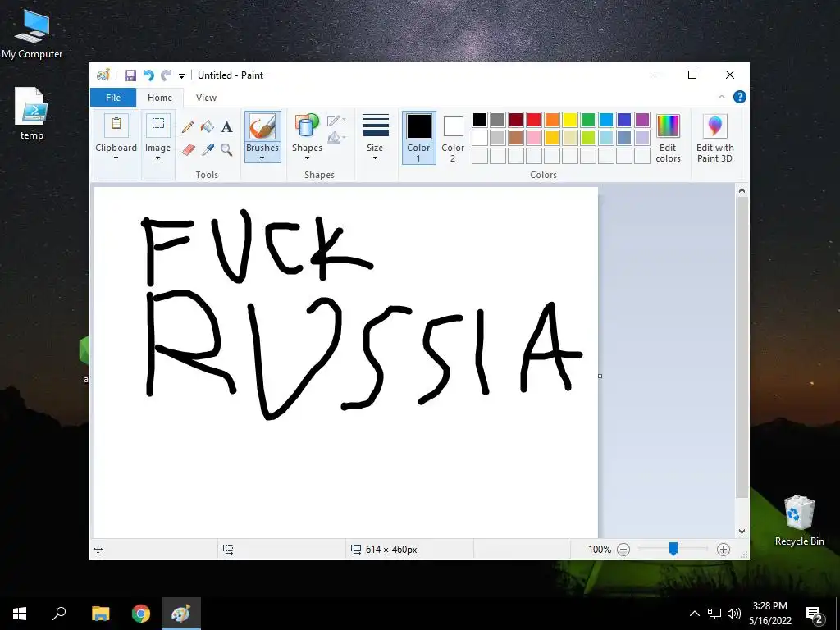This screenshot has height=630, width=840.
Task: Click the Brushes tool icon
Action: point(262,126)
